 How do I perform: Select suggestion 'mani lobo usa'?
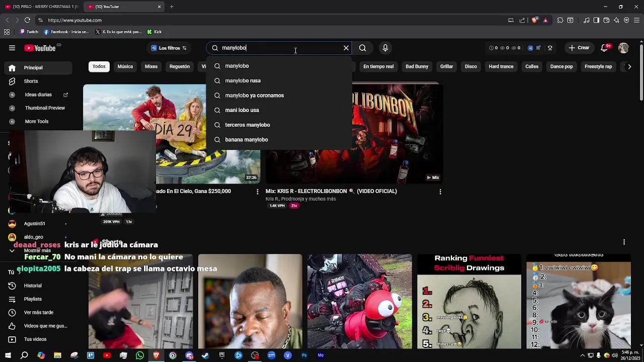point(279,110)
